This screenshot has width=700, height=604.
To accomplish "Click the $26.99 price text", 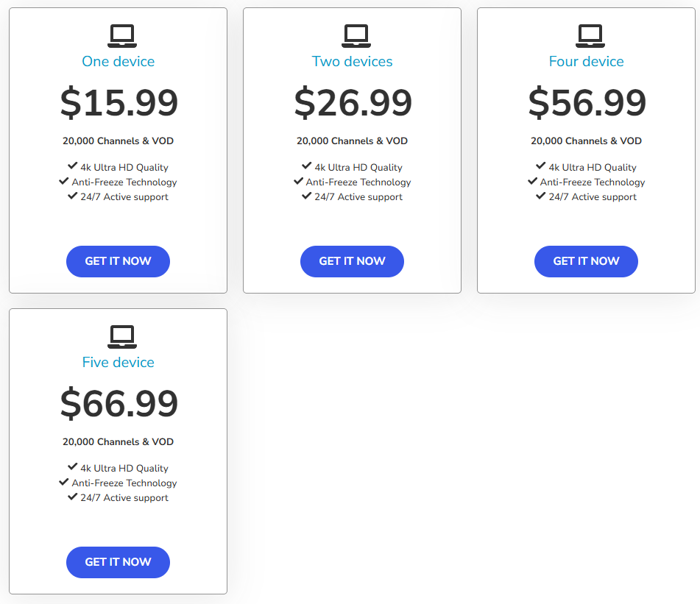I will (x=353, y=103).
